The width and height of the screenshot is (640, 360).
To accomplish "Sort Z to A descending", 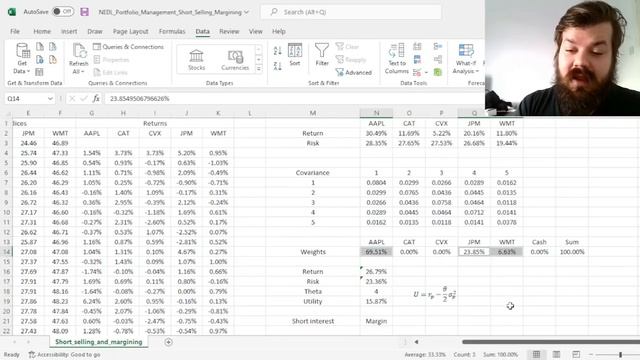I will click(278, 66).
